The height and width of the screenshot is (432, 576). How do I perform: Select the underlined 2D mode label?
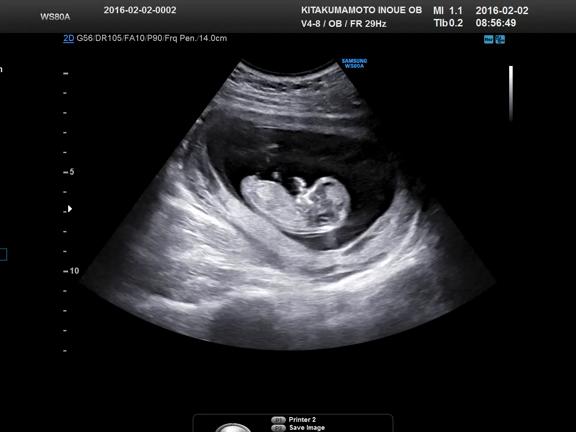tap(68, 39)
